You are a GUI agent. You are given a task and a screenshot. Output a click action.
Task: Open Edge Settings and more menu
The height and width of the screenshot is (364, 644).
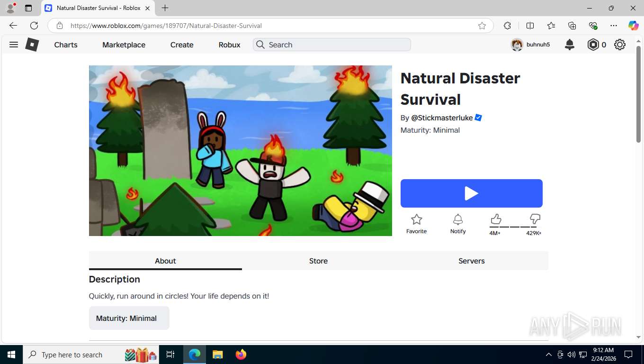[614, 26]
